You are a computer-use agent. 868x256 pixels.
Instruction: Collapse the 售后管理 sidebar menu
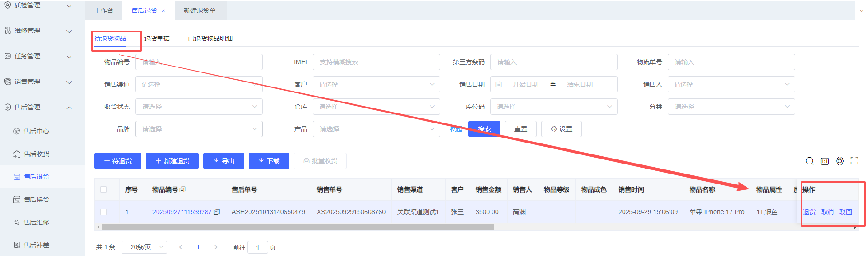[x=69, y=108]
